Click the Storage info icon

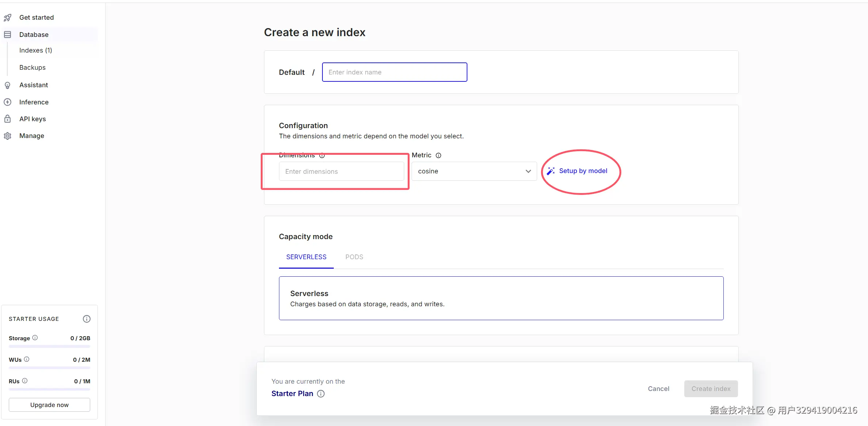pyautogui.click(x=35, y=338)
